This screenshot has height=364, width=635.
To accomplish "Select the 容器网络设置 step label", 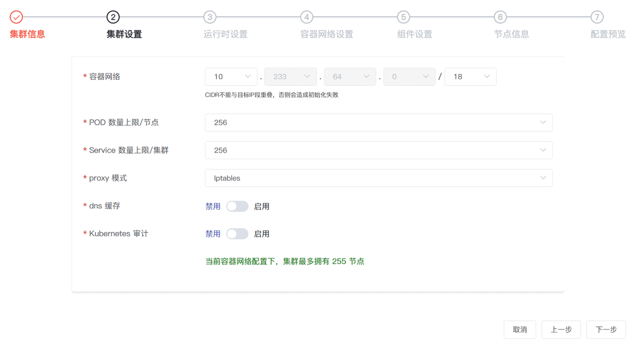I will click(x=326, y=34).
